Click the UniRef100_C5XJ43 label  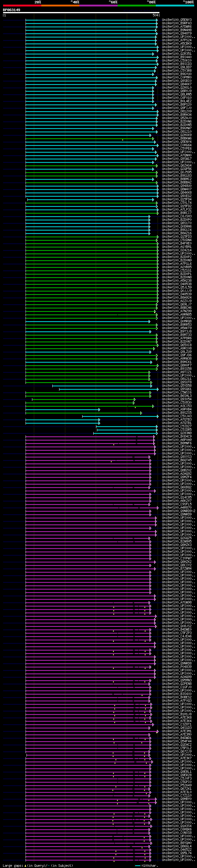177,416
